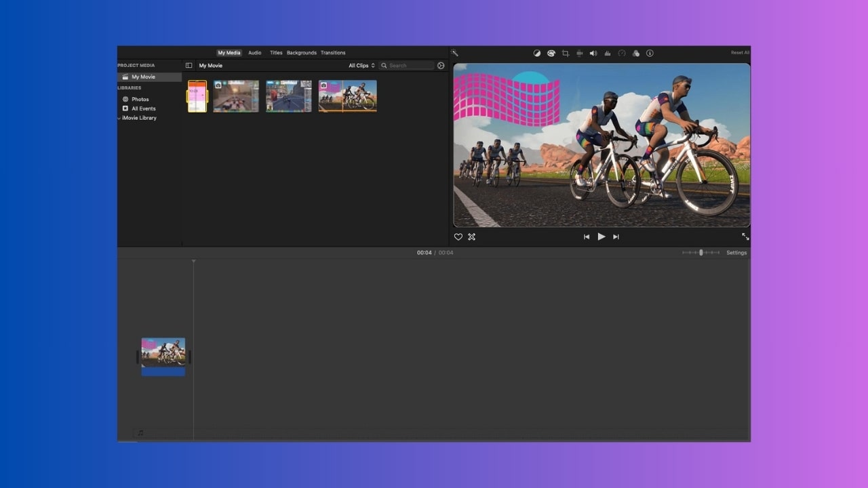Reject the clip with the X icon
This screenshot has height=488, width=868.
click(472, 237)
